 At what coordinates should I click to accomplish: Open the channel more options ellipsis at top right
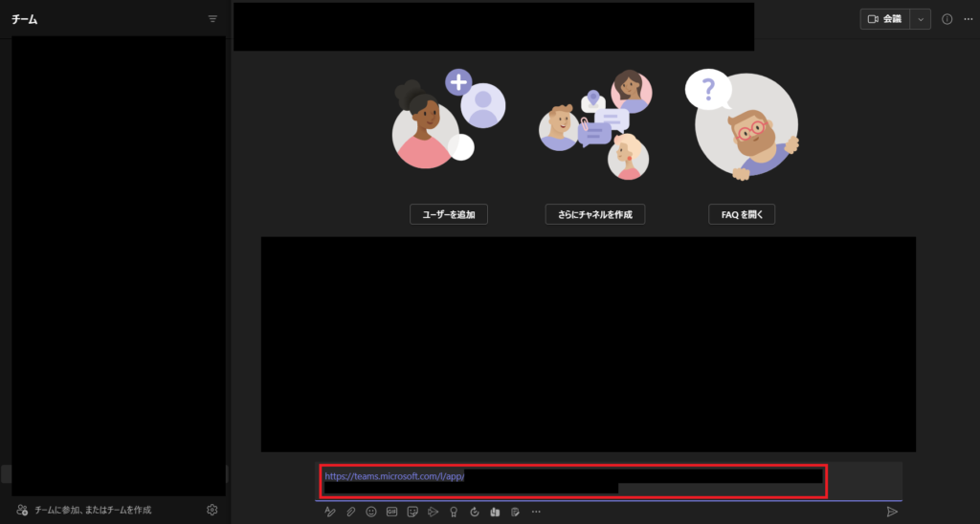(x=969, y=19)
